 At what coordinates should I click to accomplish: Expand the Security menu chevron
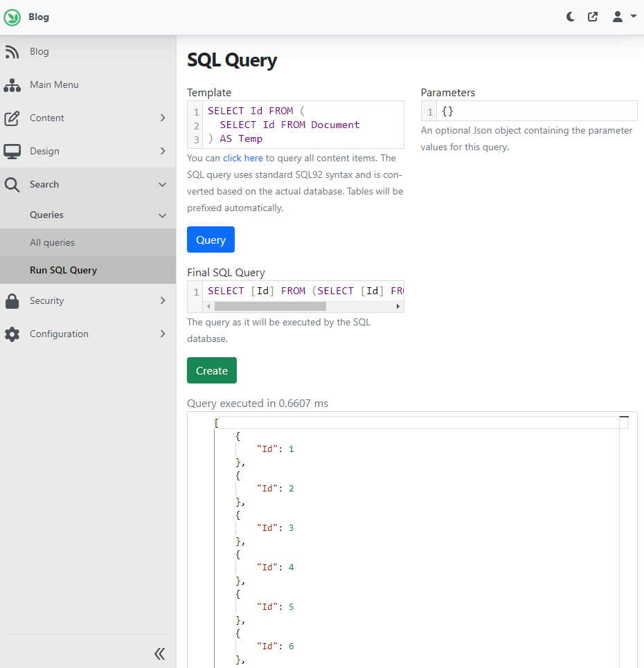coord(163,300)
